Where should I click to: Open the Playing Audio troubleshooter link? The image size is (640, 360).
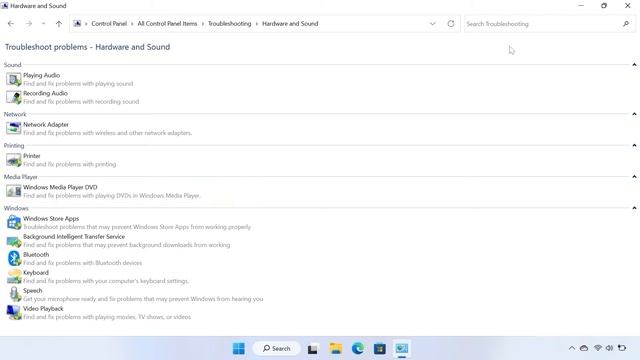pyautogui.click(x=42, y=75)
